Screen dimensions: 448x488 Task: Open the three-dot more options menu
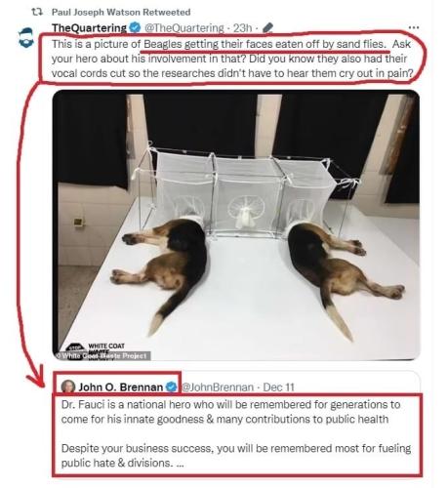(x=414, y=27)
